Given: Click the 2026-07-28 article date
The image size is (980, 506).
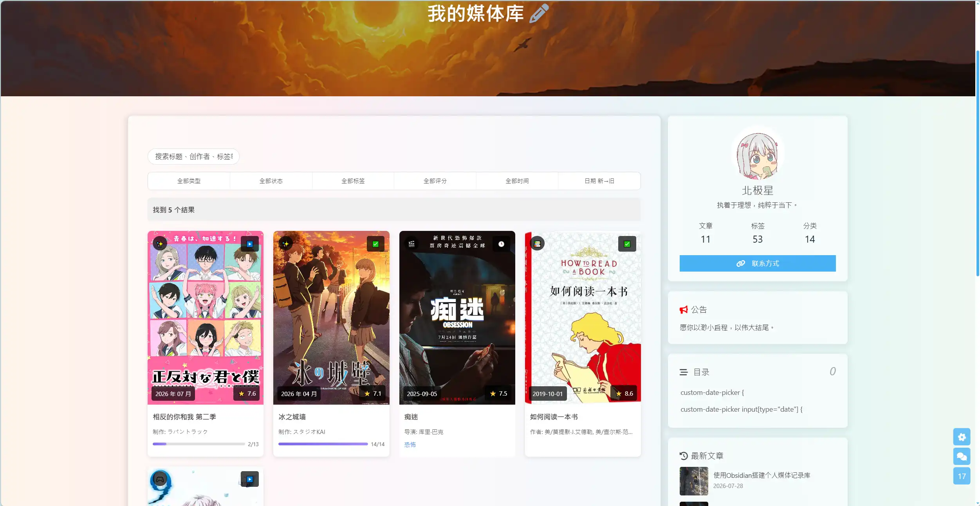Looking at the screenshot, I should 728,486.
